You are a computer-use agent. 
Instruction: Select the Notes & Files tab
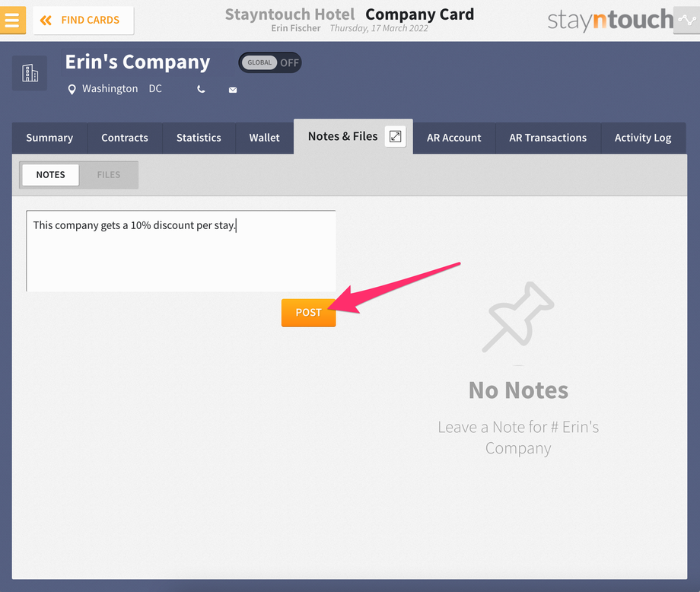click(342, 136)
